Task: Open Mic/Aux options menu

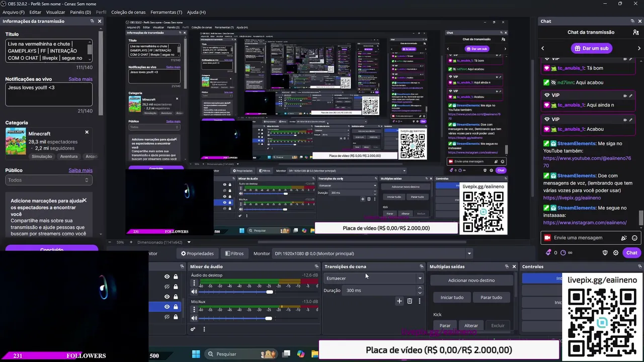Action: (194, 309)
